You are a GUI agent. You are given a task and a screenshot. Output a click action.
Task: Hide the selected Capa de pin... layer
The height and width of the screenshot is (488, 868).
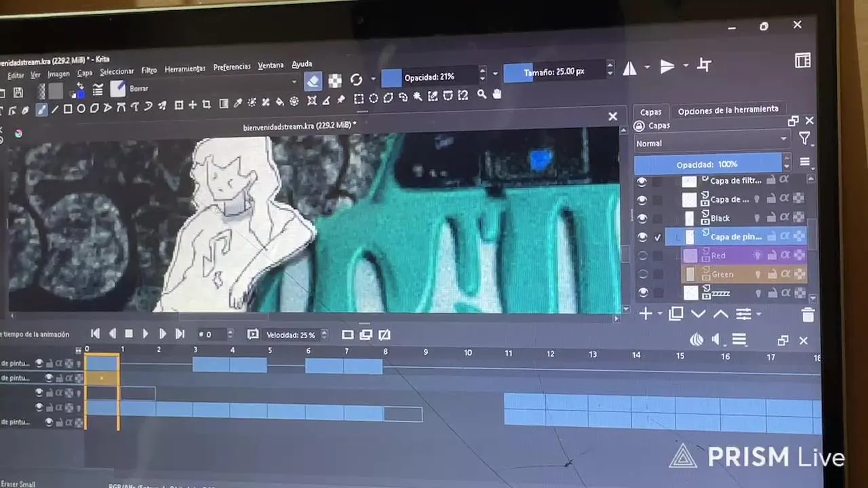[x=642, y=237]
